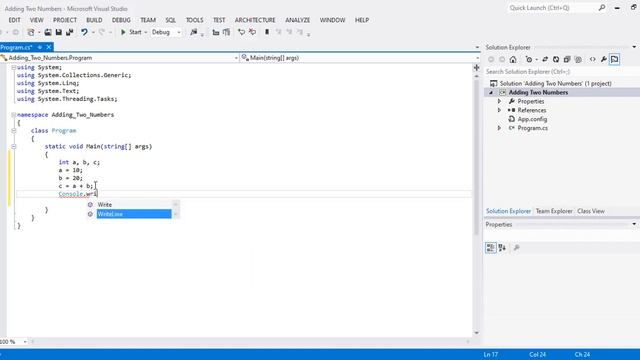Click the Search Solution Explorer field
640x360 pixels.
click(561, 72)
